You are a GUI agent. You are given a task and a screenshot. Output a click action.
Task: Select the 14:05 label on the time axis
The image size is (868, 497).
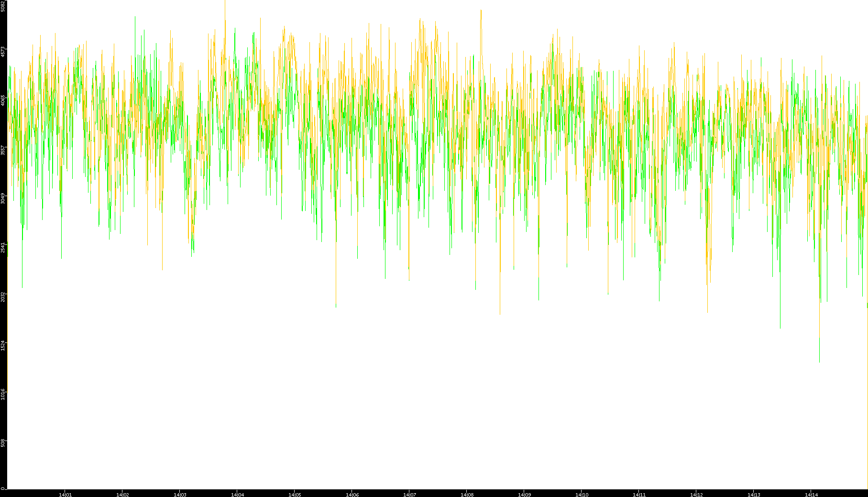pyautogui.click(x=295, y=495)
